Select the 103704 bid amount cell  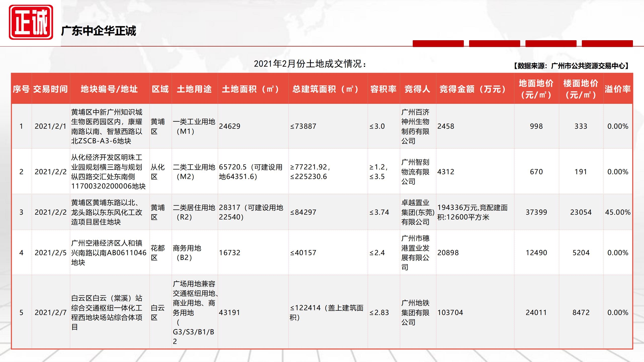[x=450, y=312]
